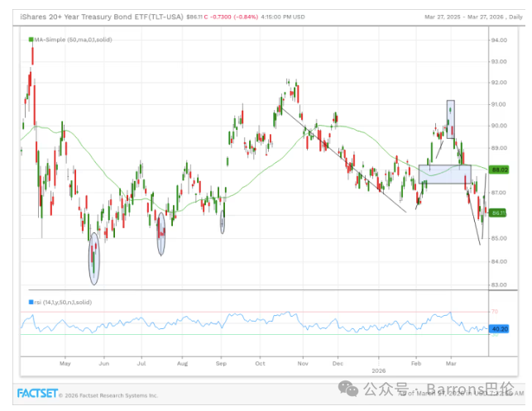Image resolution: width=532 pixels, height=411 pixels.
Task: Click the 89.00 price axis label
Action: 499,148
